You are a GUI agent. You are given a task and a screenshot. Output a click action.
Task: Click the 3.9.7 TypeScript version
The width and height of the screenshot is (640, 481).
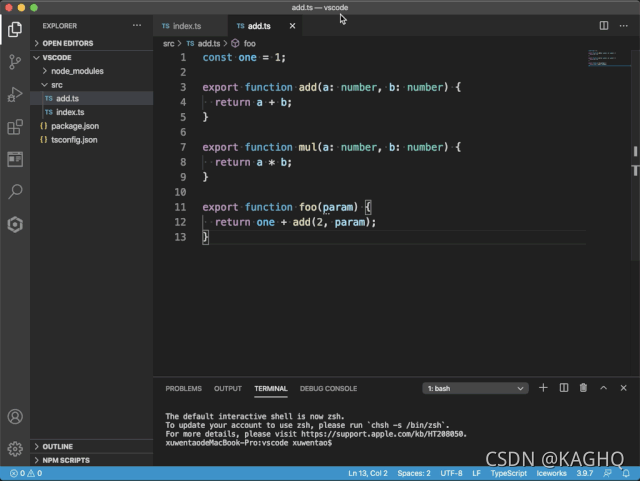(x=584, y=473)
